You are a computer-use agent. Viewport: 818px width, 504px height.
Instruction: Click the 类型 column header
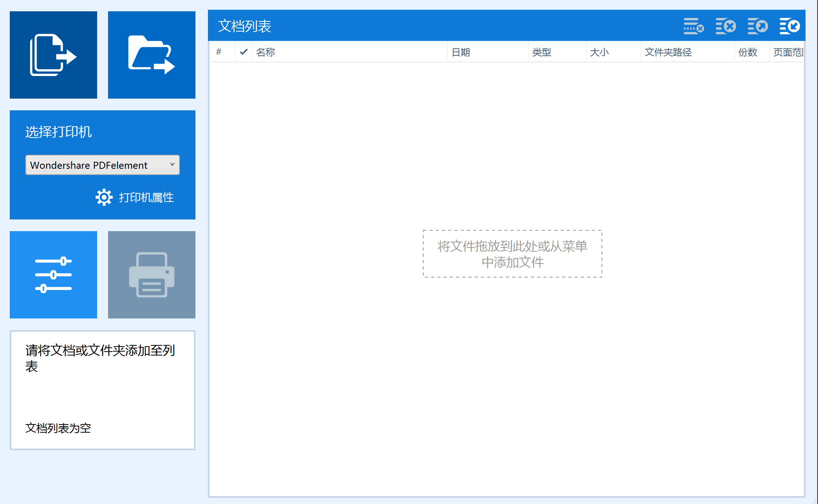[x=542, y=52]
